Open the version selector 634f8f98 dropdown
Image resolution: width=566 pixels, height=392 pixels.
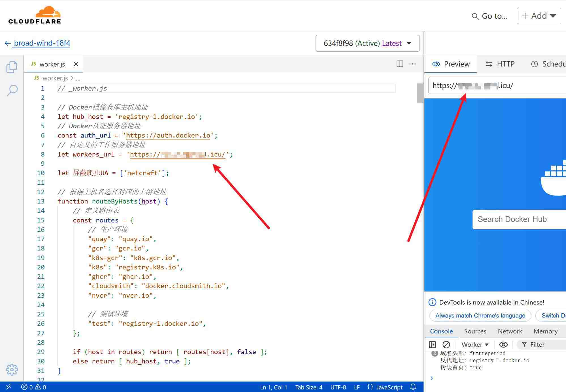367,43
